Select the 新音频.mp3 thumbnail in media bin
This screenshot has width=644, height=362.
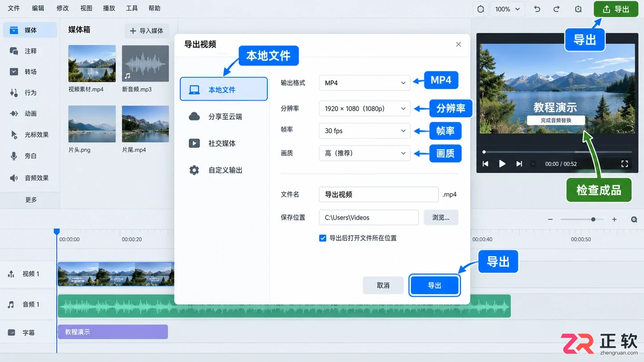(x=145, y=63)
